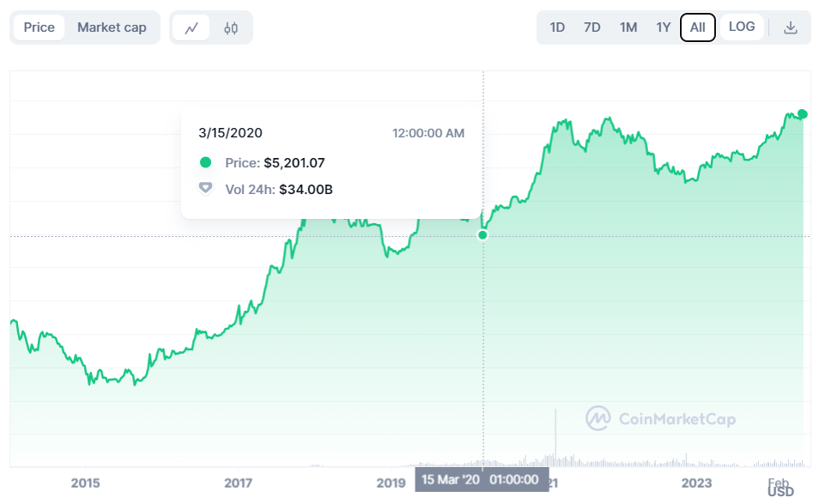The image size is (813, 504).
Task: Toggle the LOG scale button
Action: coord(742,27)
